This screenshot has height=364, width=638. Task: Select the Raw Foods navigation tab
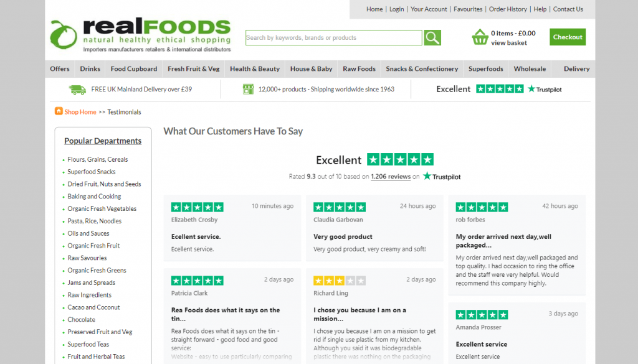(359, 68)
